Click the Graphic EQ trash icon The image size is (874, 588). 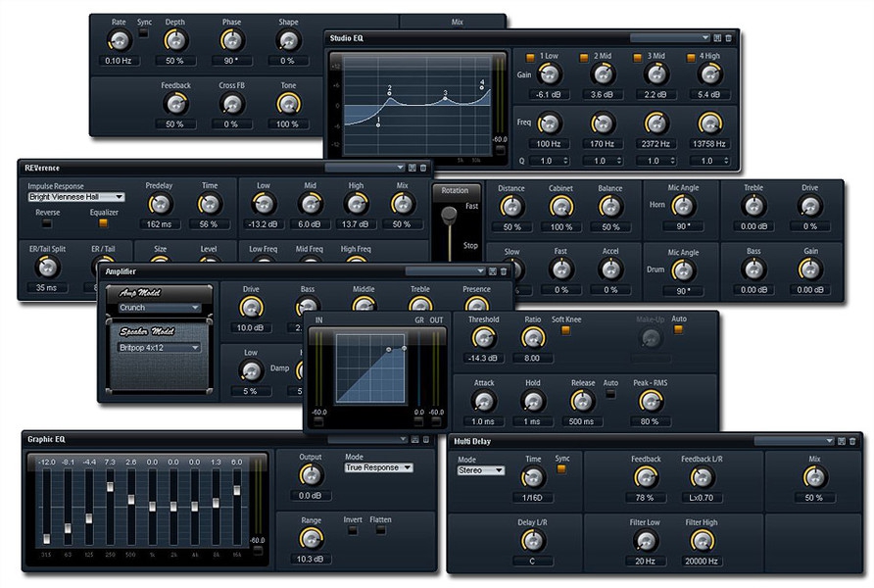425,439
